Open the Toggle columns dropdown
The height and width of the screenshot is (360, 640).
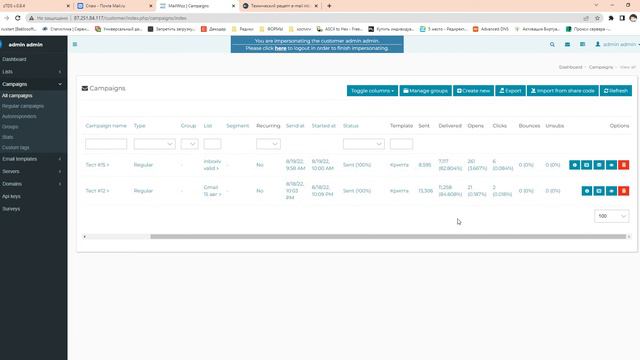pos(372,91)
